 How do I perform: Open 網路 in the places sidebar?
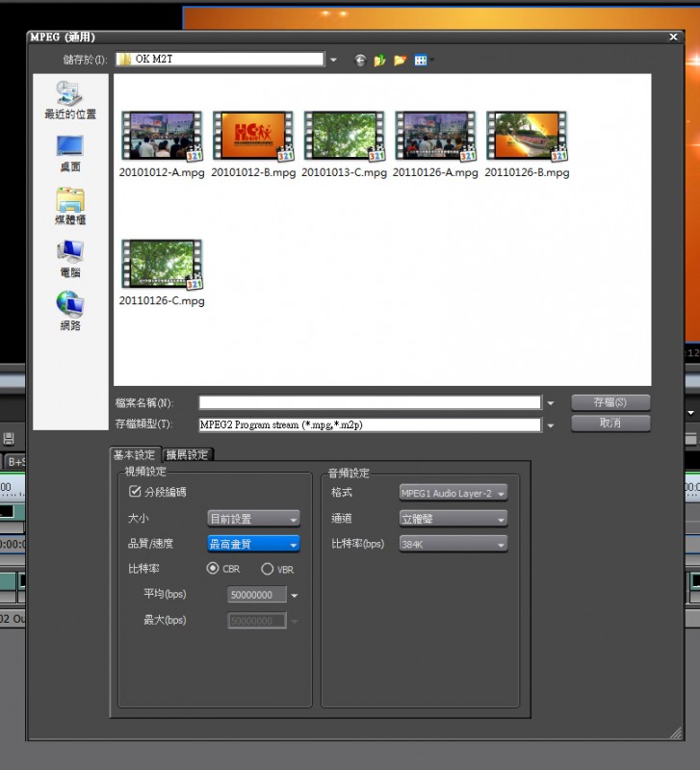click(70, 312)
